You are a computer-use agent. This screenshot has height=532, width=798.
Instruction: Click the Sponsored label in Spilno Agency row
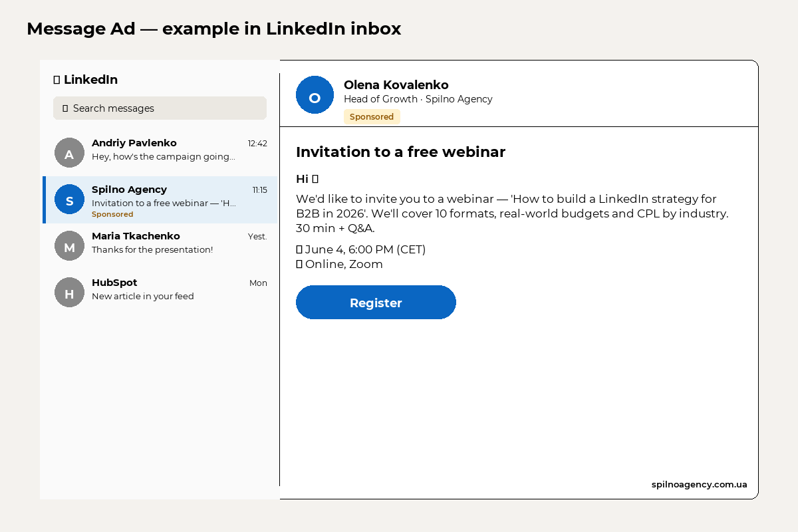[x=112, y=214]
